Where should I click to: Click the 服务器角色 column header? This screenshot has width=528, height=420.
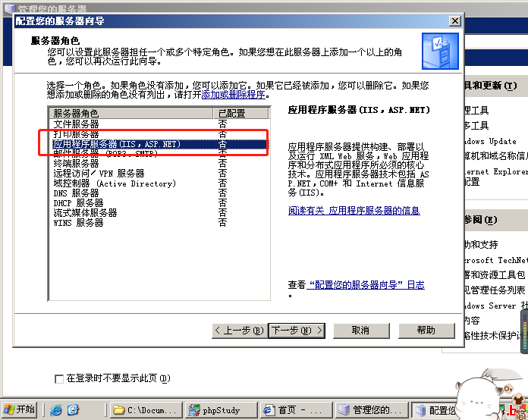[131, 114]
